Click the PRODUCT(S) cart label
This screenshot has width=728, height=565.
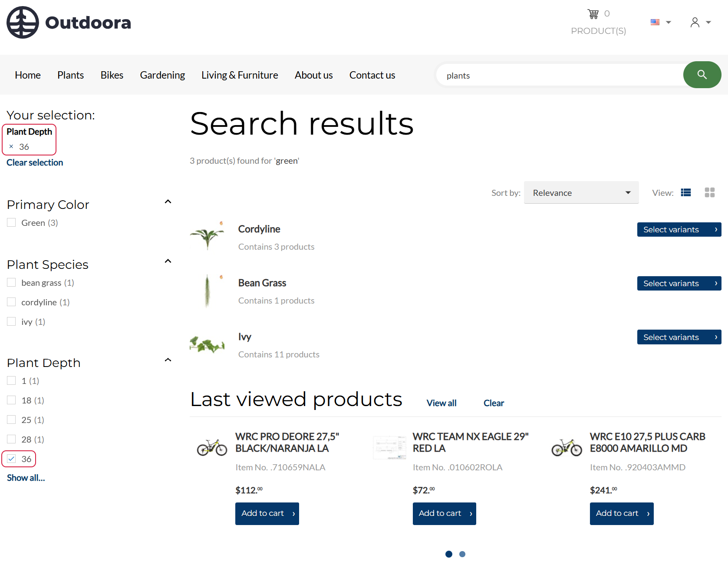pyautogui.click(x=598, y=31)
